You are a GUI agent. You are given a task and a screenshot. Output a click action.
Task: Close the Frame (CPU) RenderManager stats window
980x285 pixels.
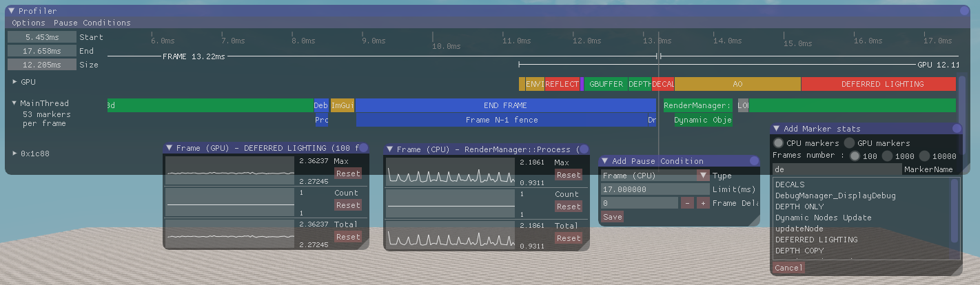click(583, 149)
